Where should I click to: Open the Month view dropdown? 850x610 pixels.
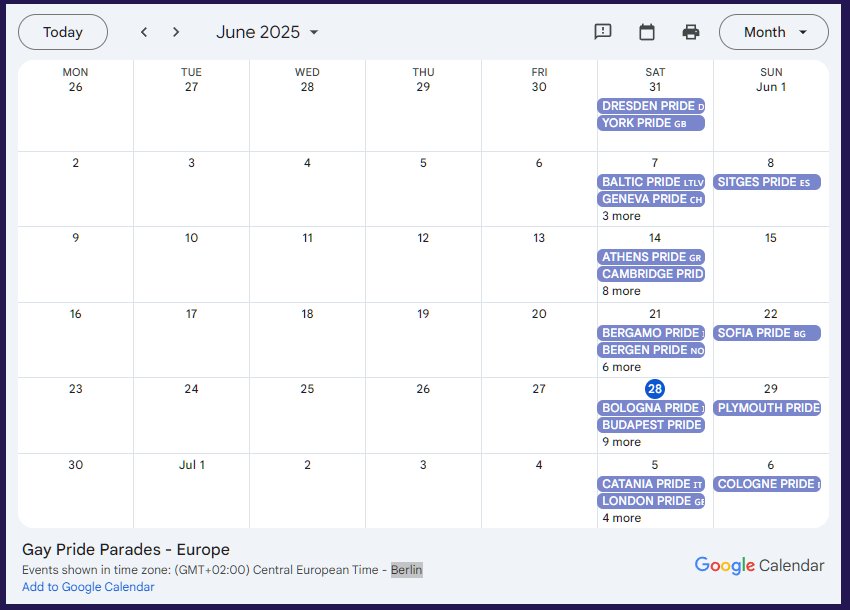[x=774, y=33]
